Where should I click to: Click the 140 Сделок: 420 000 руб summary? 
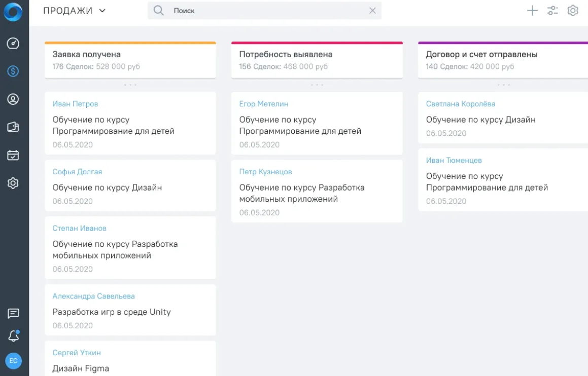click(470, 66)
